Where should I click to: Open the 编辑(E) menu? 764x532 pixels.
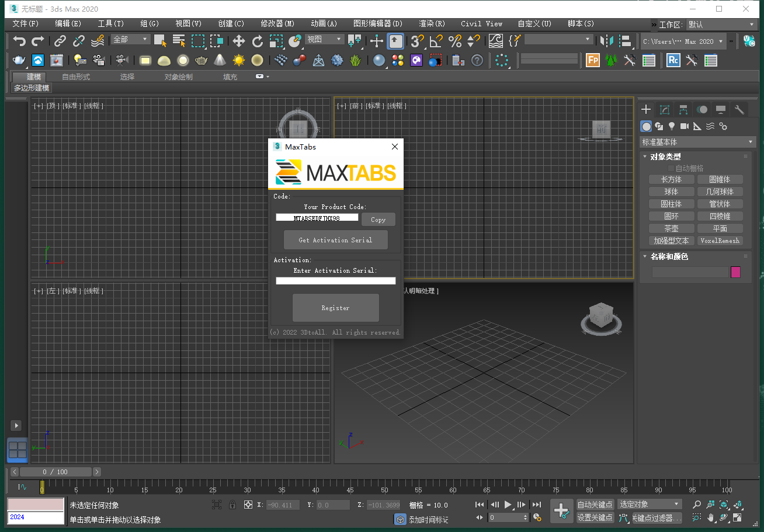[x=68, y=24]
